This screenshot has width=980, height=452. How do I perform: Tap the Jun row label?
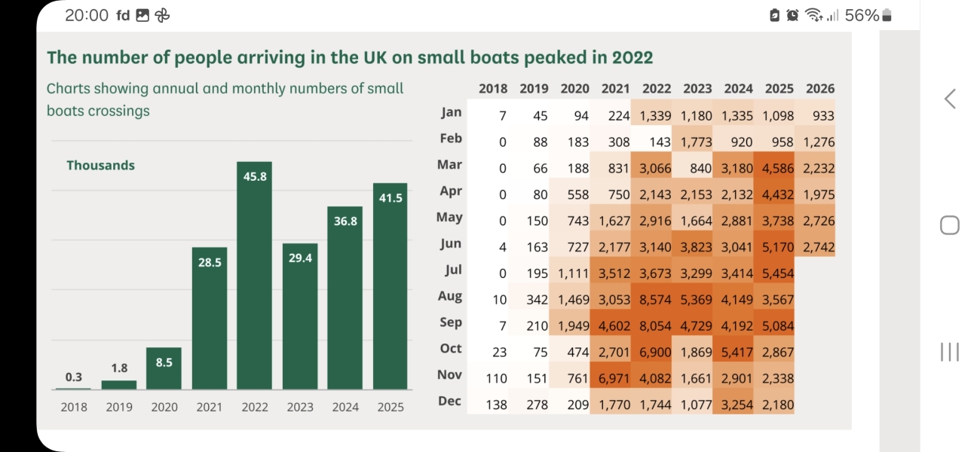click(451, 244)
